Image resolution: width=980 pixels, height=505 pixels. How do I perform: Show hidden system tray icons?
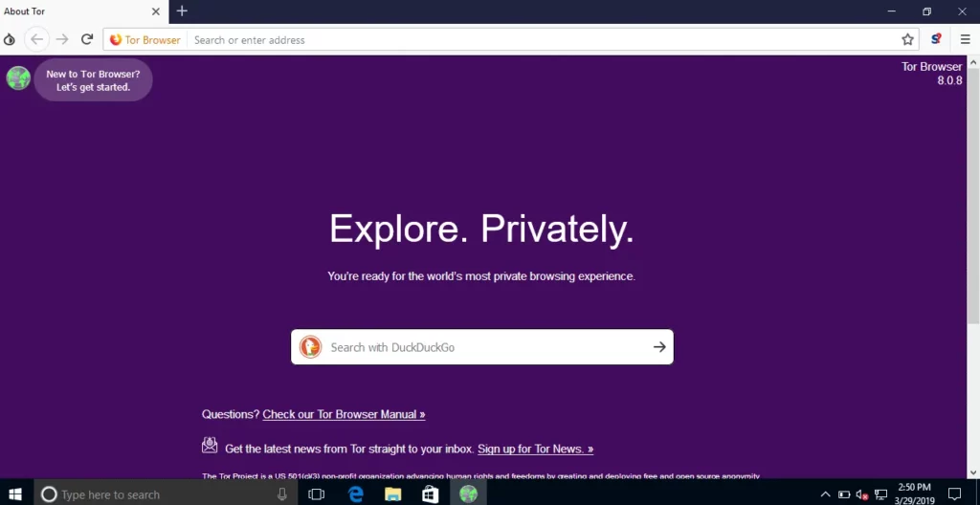tap(825, 494)
